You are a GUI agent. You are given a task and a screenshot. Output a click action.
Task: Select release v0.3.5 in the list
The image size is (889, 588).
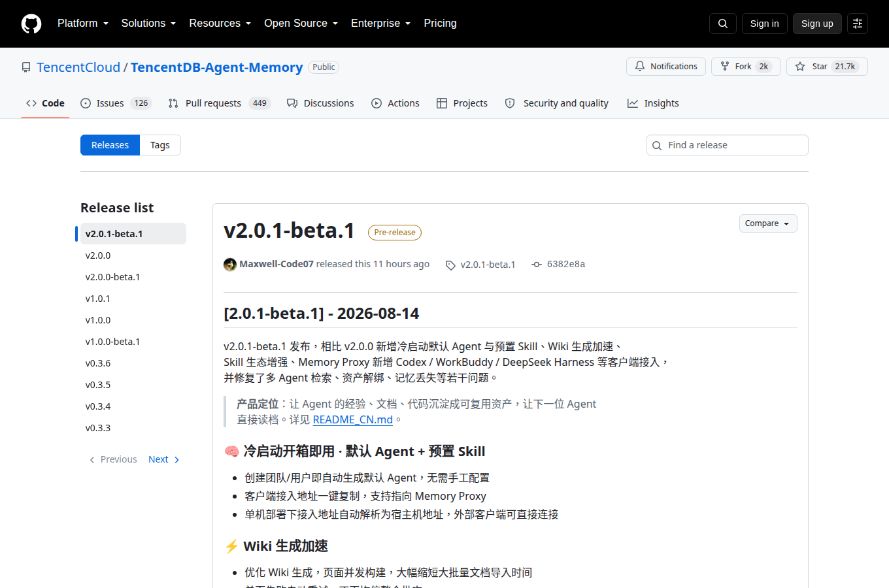133,385
